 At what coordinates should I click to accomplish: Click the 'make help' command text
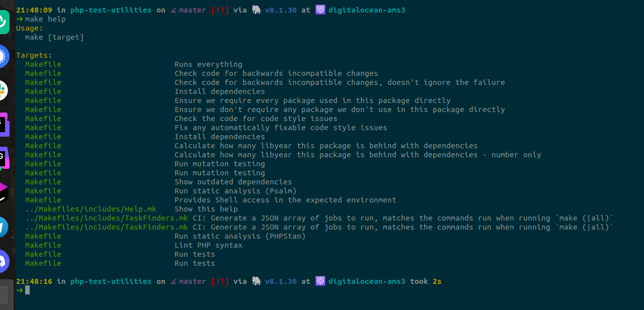pos(45,19)
